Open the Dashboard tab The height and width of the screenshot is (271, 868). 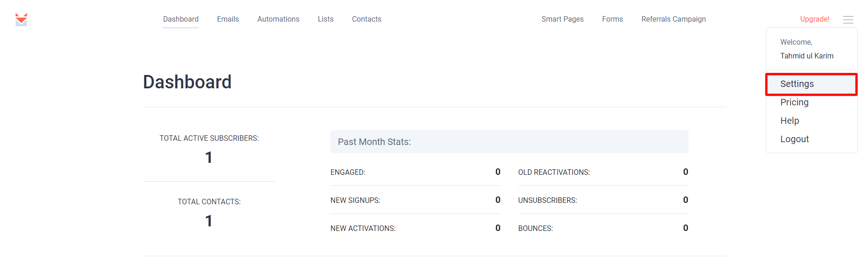181,19
